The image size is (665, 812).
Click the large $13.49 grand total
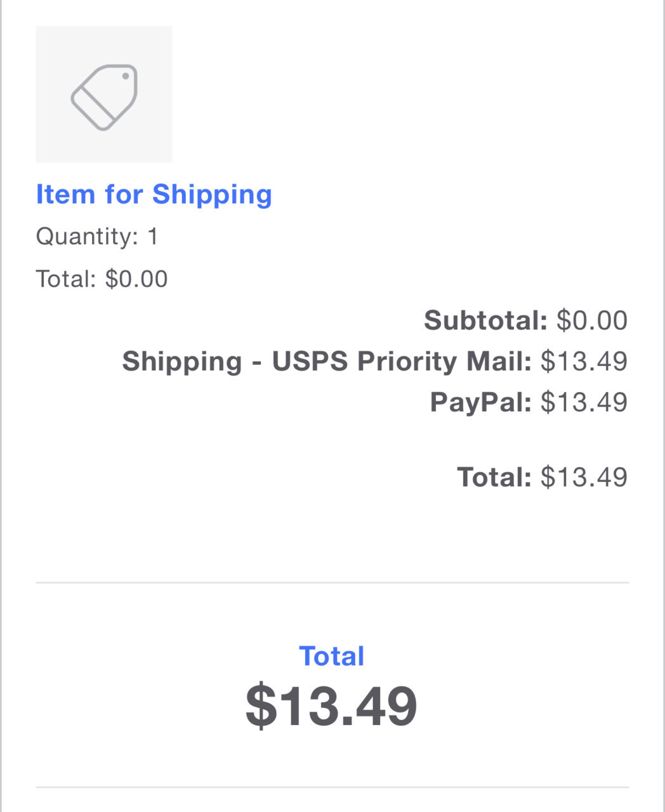pos(332,705)
